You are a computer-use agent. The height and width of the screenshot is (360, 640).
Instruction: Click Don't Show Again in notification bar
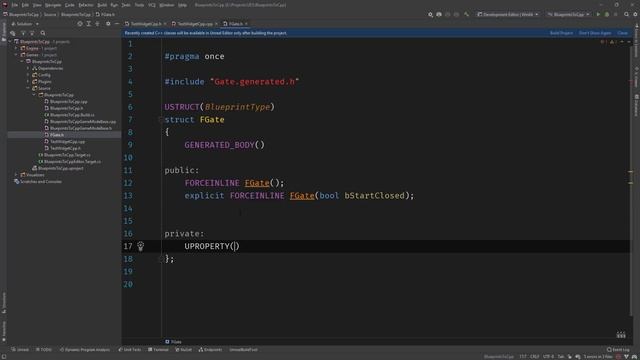click(x=595, y=33)
